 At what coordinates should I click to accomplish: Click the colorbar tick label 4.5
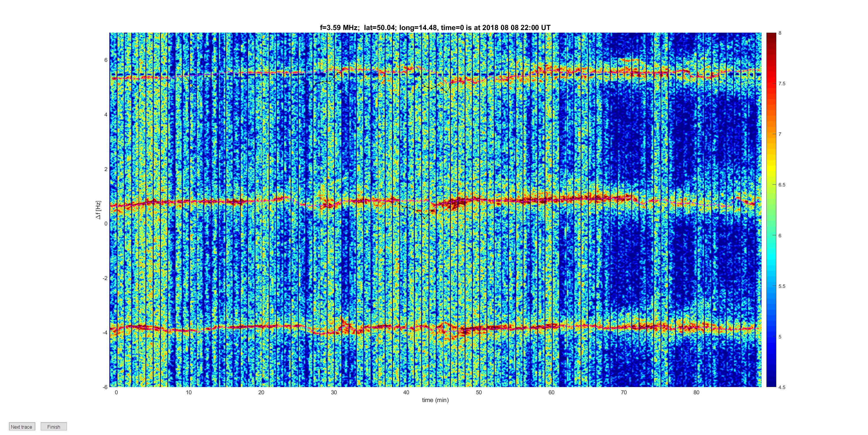pyautogui.click(x=782, y=387)
